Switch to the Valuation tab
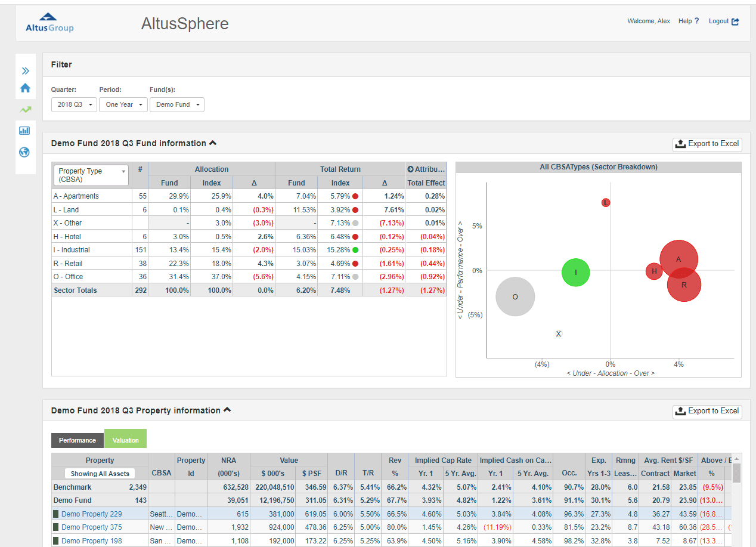This screenshot has height=547, width=756. coord(125,440)
